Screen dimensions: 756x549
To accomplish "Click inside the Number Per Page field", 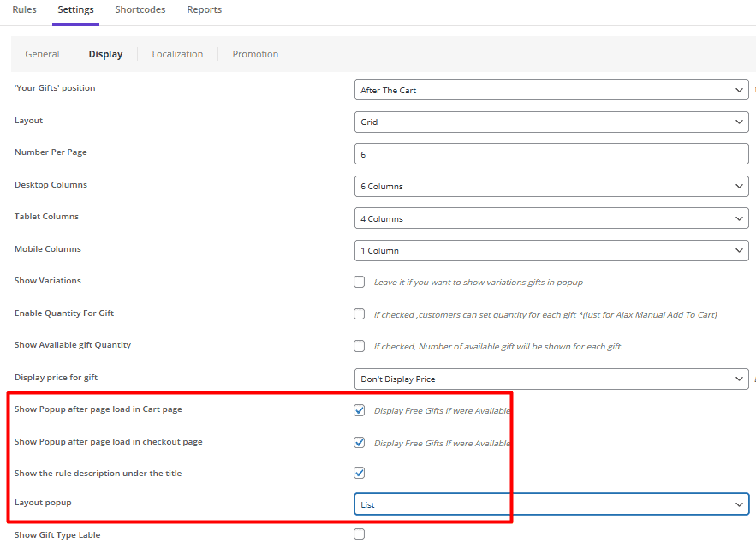I will tap(551, 153).
